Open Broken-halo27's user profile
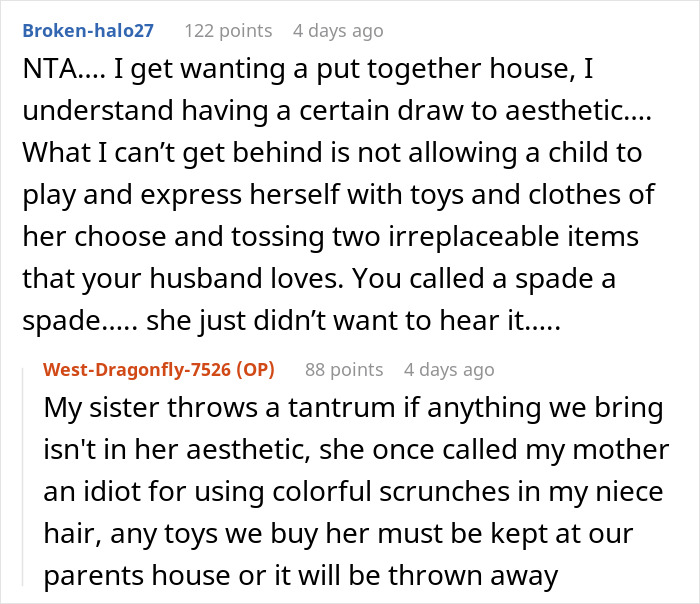The width and height of the screenshot is (700, 604). pyautogui.click(x=88, y=31)
